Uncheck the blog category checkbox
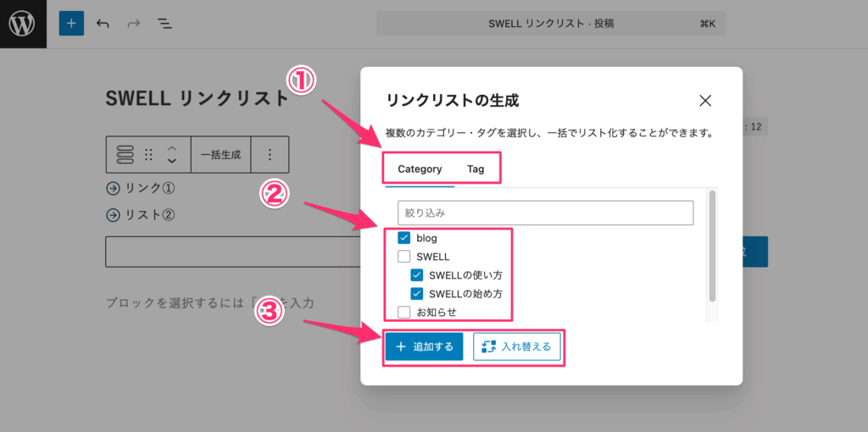 point(404,238)
